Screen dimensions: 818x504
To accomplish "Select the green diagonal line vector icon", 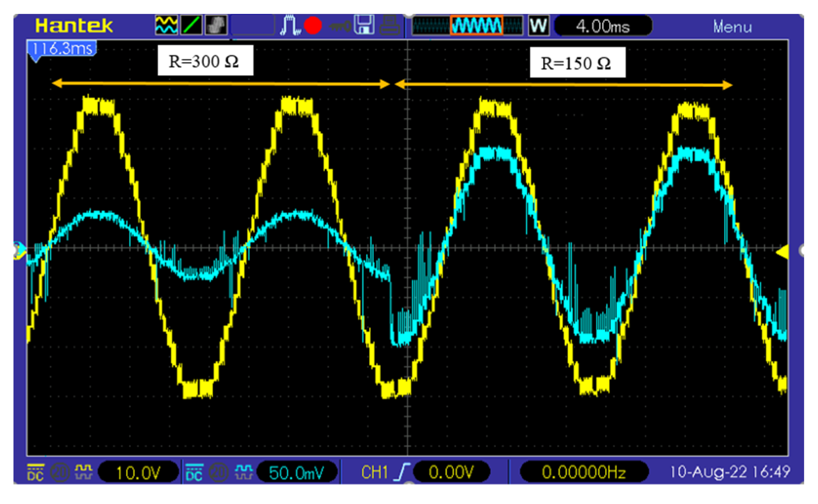I will [x=191, y=26].
